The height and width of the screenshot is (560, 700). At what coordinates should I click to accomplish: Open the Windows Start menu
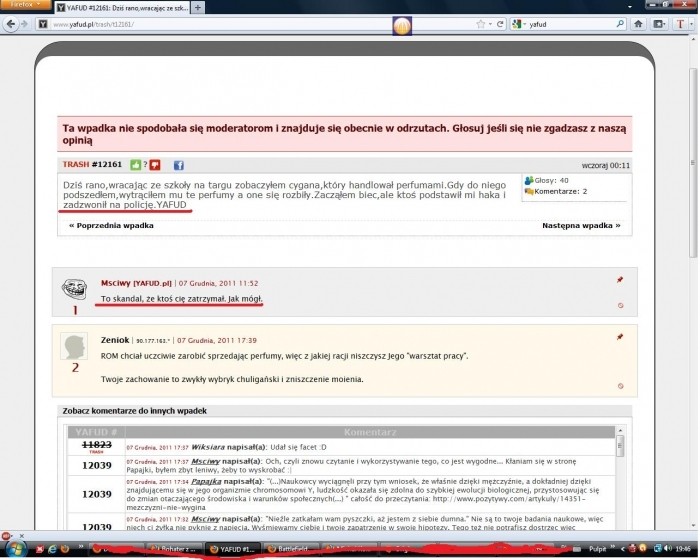point(14,548)
